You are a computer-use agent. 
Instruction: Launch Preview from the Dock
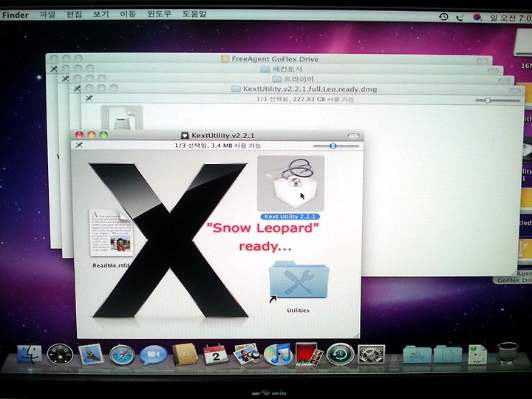[246, 354]
